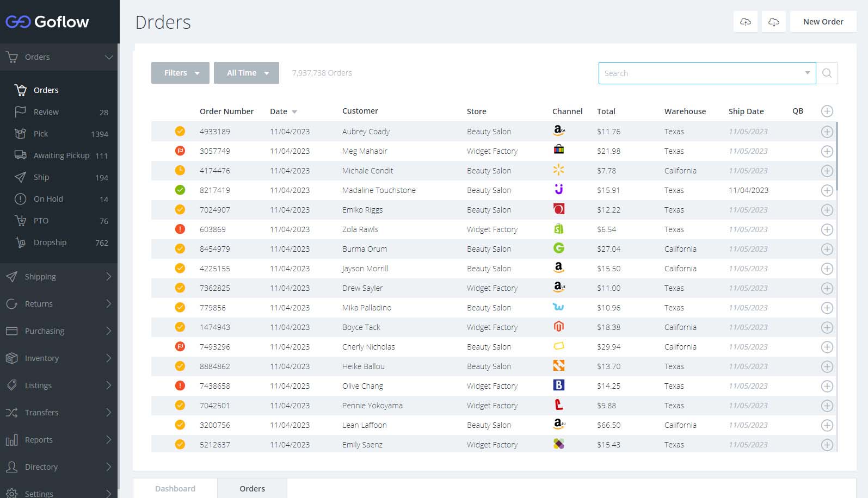Expand the Search box dropdown arrow

pos(807,73)
